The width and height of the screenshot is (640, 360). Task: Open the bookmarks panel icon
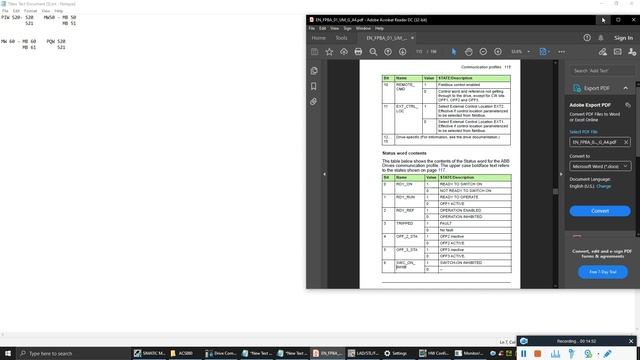[313, 86]
